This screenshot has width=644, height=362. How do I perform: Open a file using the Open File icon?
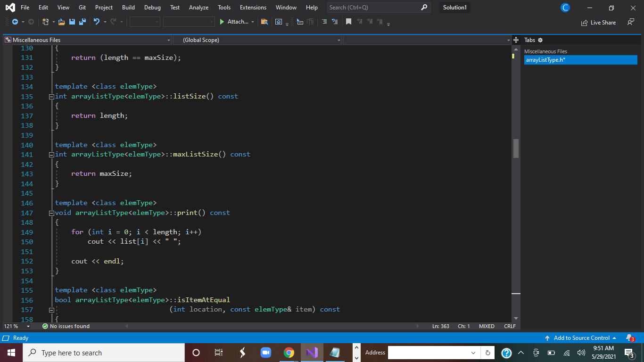61,22
